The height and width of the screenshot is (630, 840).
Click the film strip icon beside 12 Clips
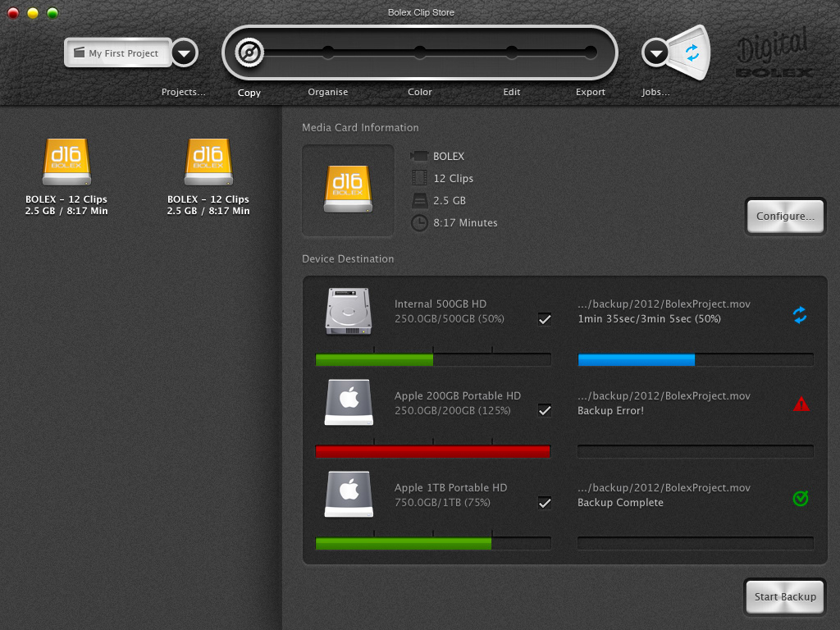click(419, 178)
